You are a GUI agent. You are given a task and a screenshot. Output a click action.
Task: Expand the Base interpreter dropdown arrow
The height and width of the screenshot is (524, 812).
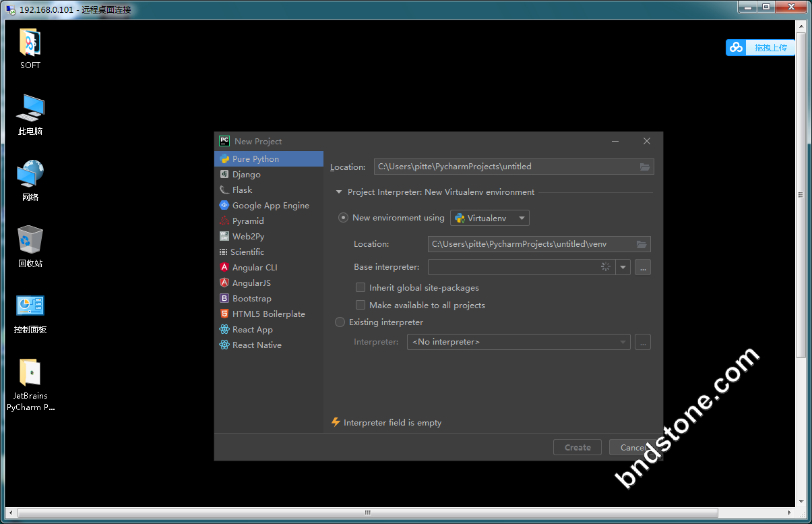(623, 267)
